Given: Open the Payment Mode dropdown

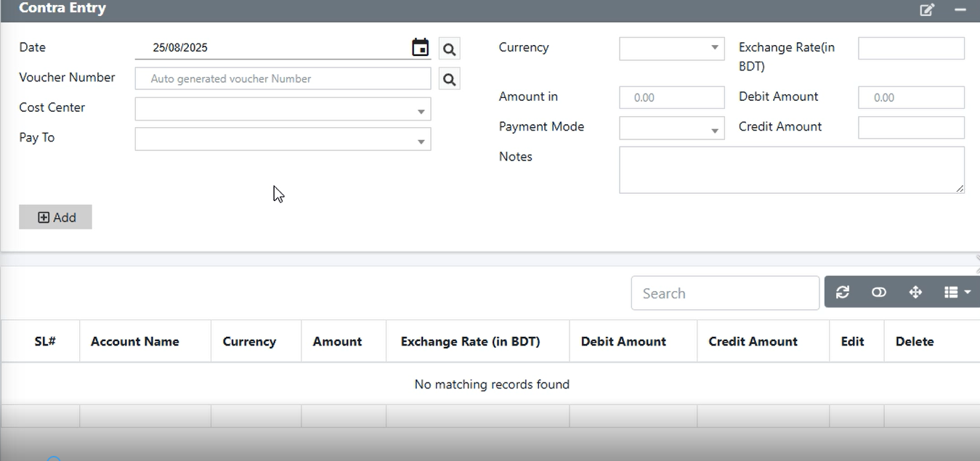Looking at the screenshot, I should (x=671, y=128).
